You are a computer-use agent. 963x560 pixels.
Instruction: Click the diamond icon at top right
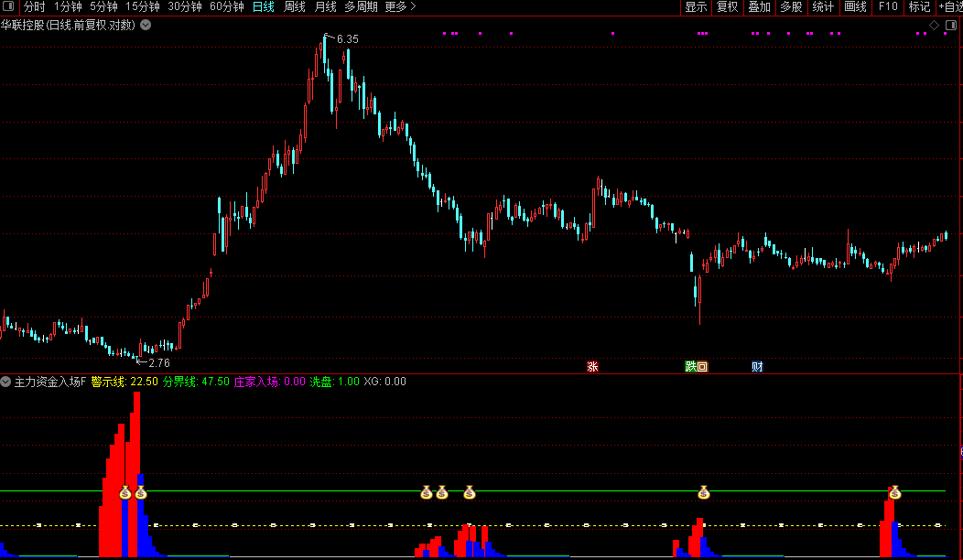coord(934,26)
